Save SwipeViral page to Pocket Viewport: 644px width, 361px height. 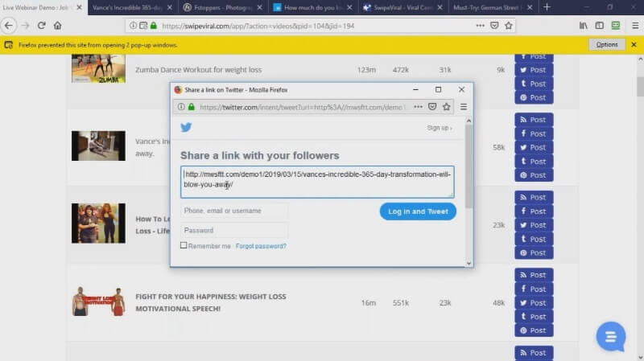(x=494, y=26)
